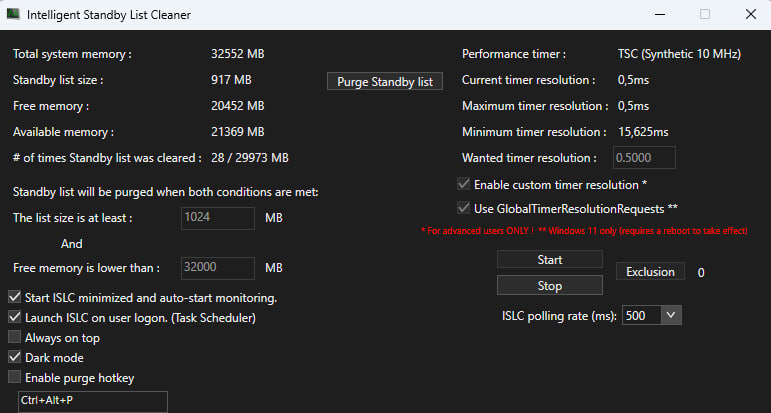Viewport: 771px width, 413px height.
Task: Enable the purge hotkey checkbox
Action: point(15,377)
